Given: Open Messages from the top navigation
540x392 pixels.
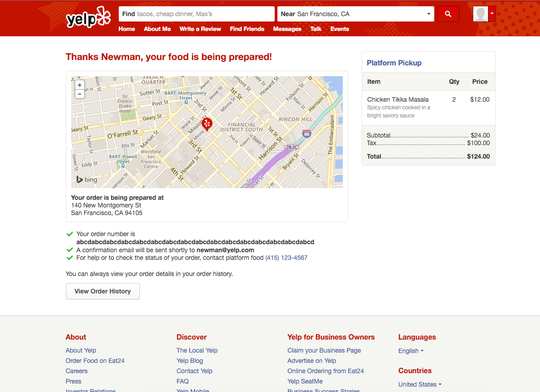Looking at the screenshot, I should (x=287, y=29).
